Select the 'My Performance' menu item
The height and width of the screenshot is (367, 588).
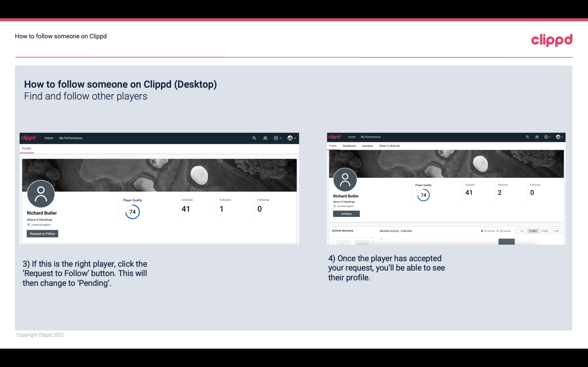click(x=70, y=138)
